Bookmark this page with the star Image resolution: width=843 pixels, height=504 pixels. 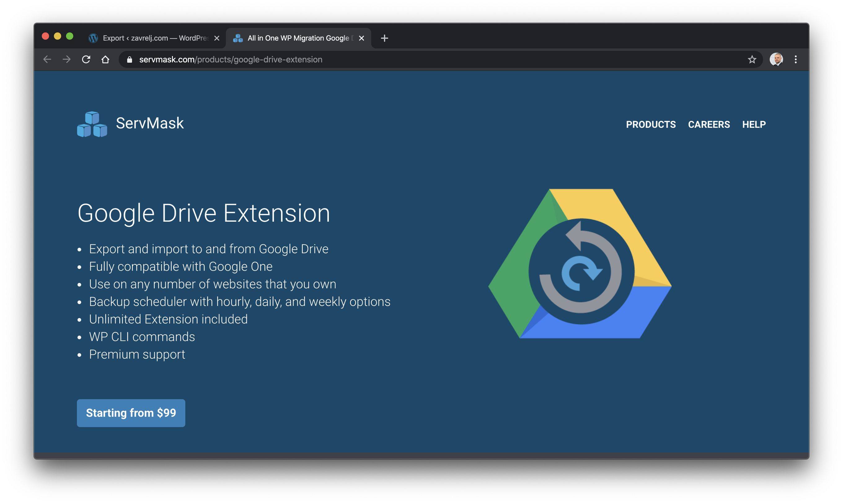point(752,60)
